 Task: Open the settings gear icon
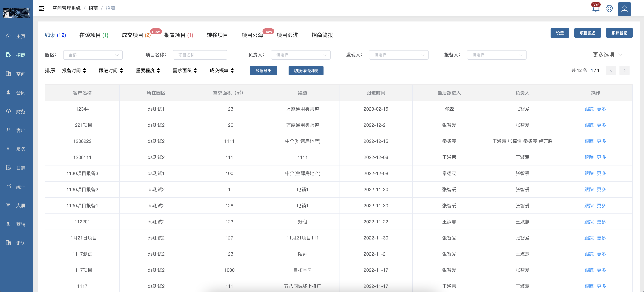point(609,9)
